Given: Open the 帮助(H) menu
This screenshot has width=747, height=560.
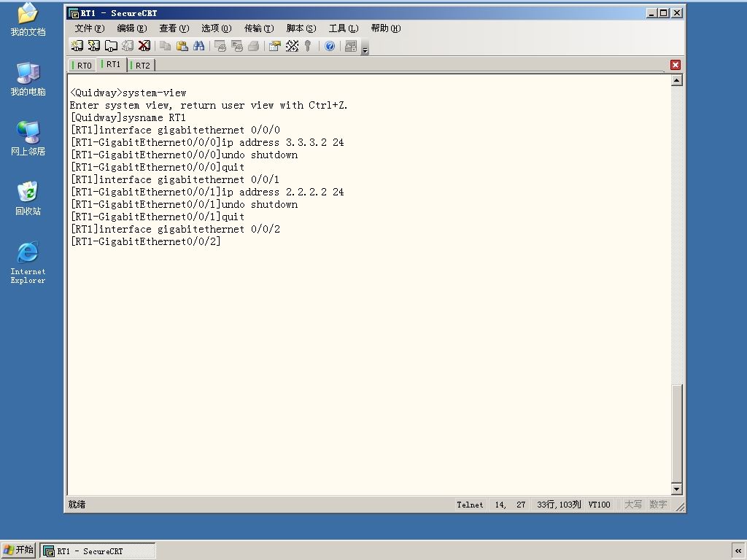Looking at the screenshot, I should pyautogui.click(x=386, y=28).
